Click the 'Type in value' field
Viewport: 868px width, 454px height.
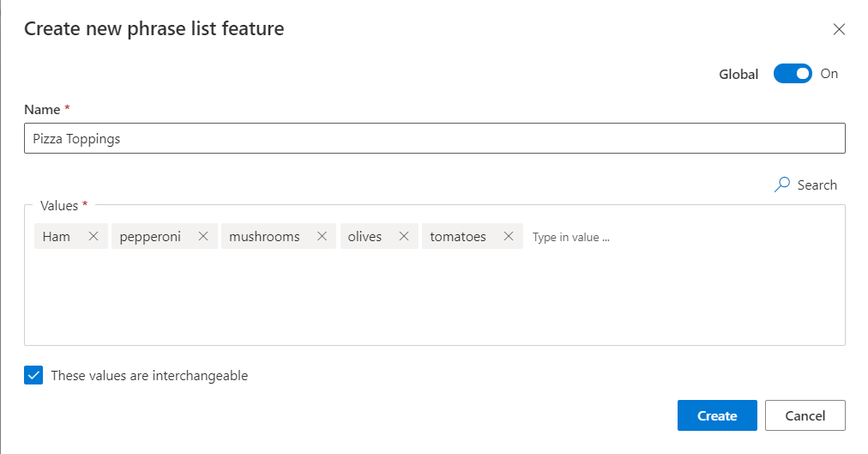click(600, 237)
